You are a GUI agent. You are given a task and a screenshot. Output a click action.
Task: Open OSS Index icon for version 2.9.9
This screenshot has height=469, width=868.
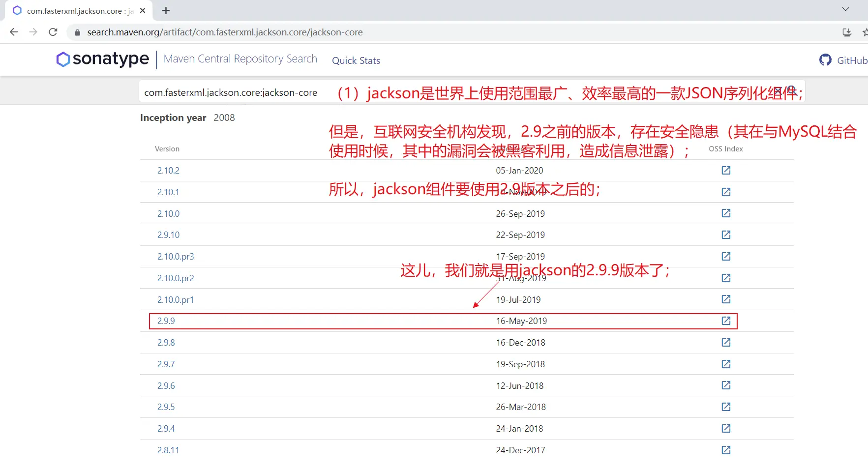click(x=726, y=321)
